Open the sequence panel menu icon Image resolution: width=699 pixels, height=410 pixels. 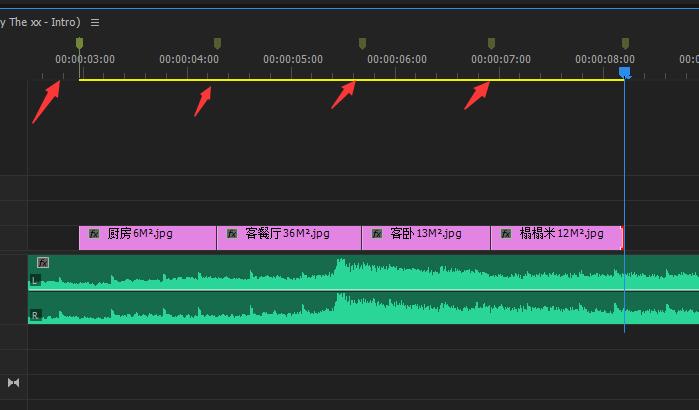click(95, 22)
